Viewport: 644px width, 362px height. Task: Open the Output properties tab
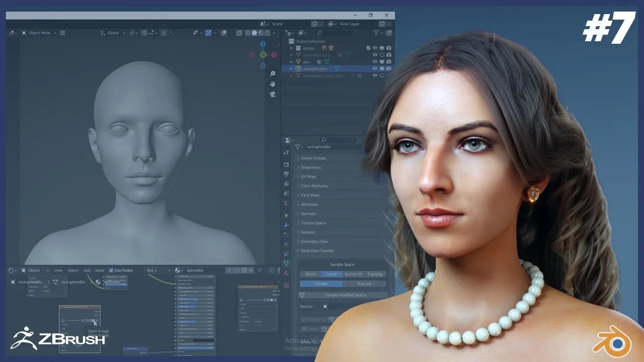(x=286, y=174)
